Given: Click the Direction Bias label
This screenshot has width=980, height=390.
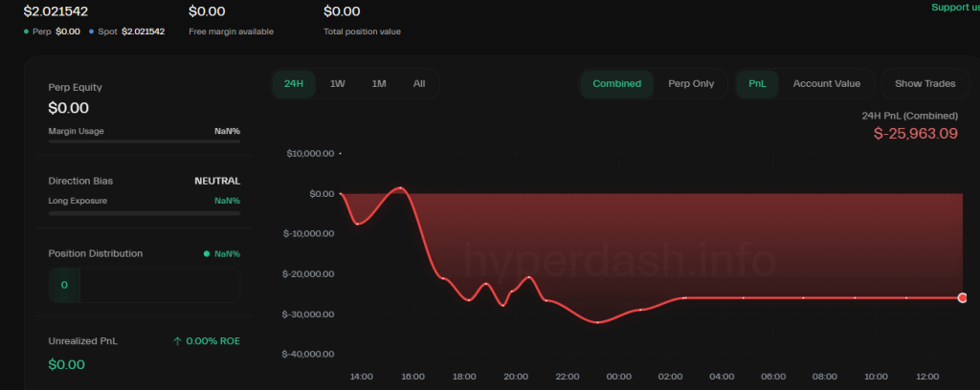Looking at the screenshot, I should pos(80,181).
